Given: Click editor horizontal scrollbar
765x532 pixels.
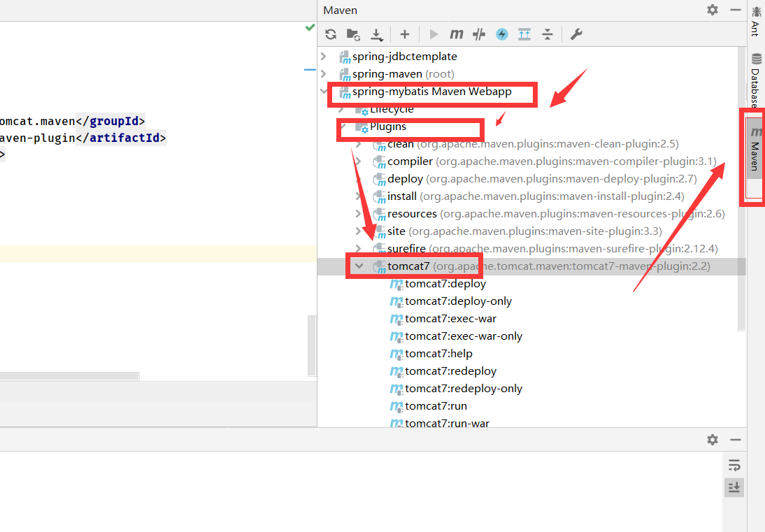Looking at the screenshot, I should point(70,376).
